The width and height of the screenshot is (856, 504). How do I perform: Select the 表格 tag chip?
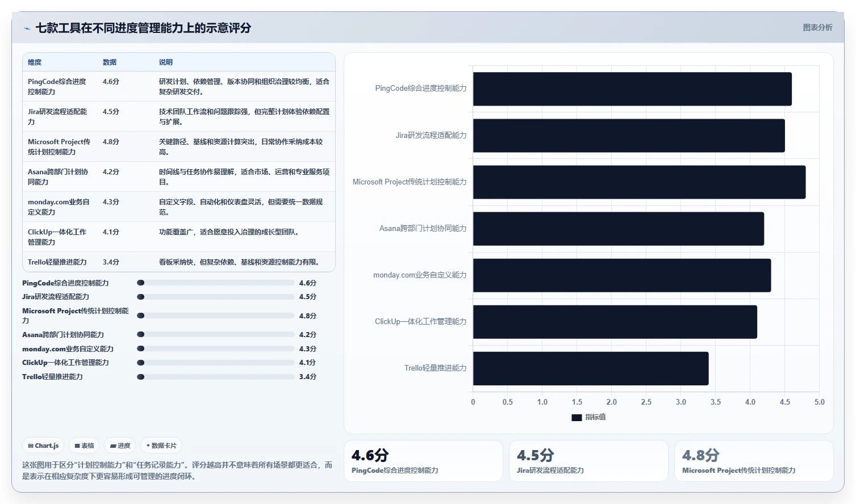click(x=84, y=446)
